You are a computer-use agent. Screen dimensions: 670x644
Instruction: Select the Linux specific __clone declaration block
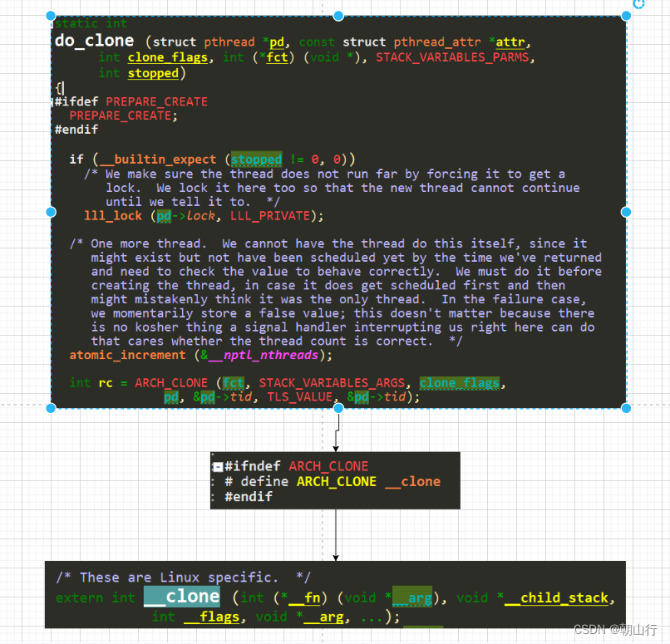click(335, 594)
